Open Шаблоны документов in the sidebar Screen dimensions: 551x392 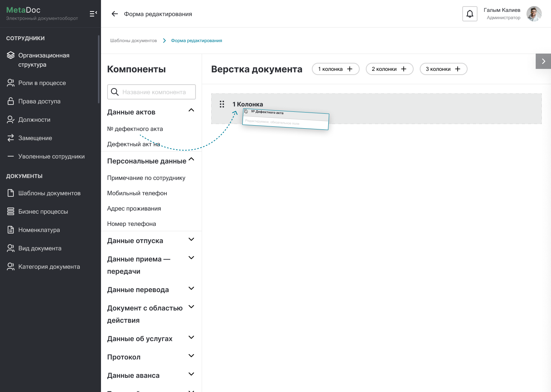[49, 193]
